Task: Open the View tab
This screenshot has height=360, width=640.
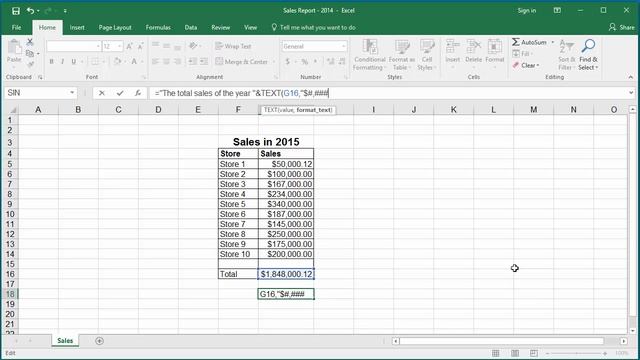Action: 250,27
